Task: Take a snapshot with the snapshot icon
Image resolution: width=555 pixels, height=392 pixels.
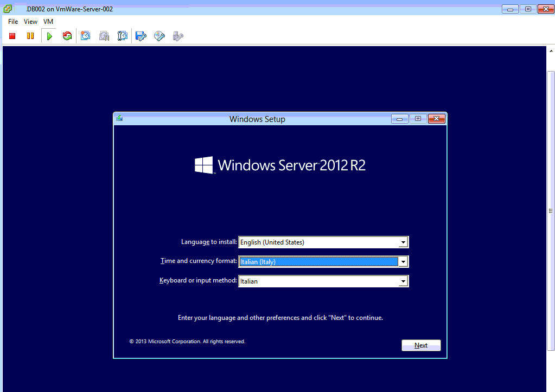Action: [85, 36]
